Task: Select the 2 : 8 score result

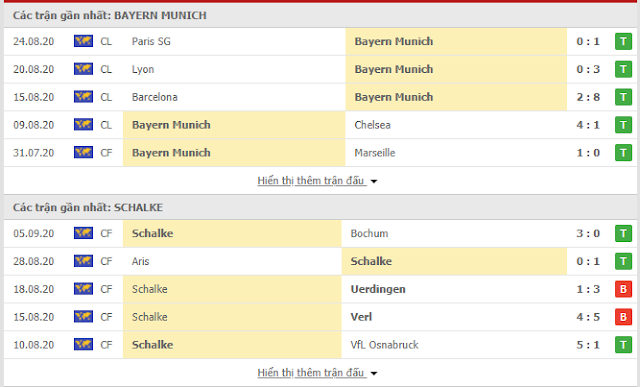Action: click(x=588, y=97)
